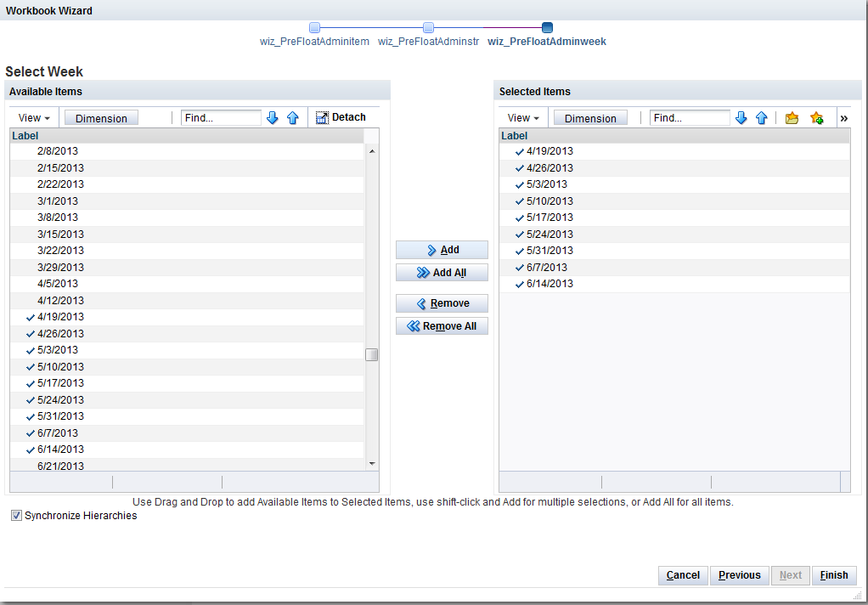Click the Detach icon in Available Items

coord(322,117)
